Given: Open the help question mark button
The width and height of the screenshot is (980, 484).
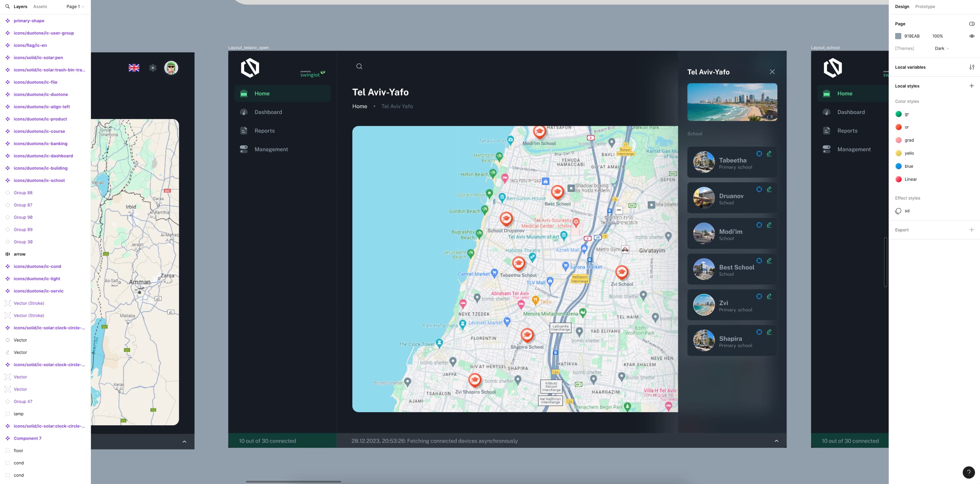Looking at the screenshot, I should 968,472.
